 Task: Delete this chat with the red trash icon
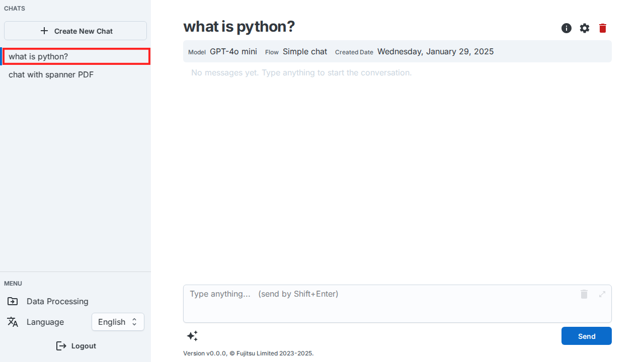603,28
